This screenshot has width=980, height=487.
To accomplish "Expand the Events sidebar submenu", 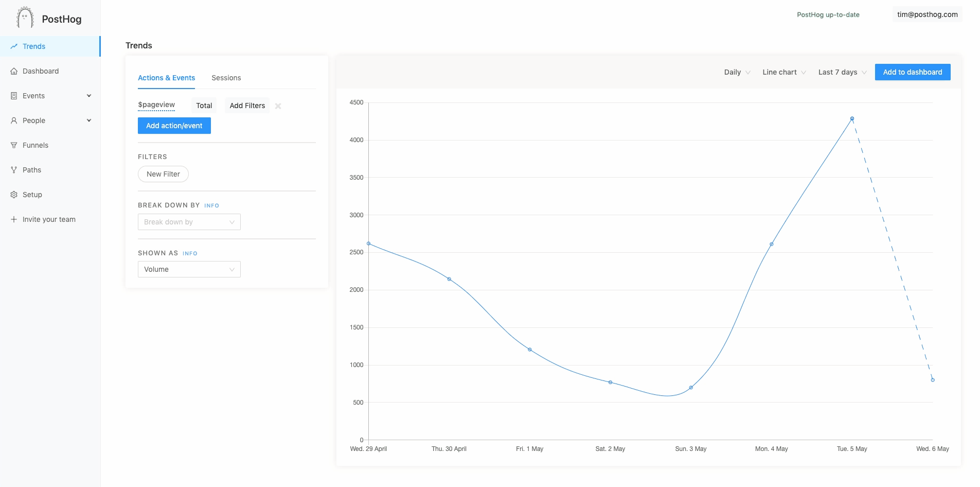I will point(88,96).
